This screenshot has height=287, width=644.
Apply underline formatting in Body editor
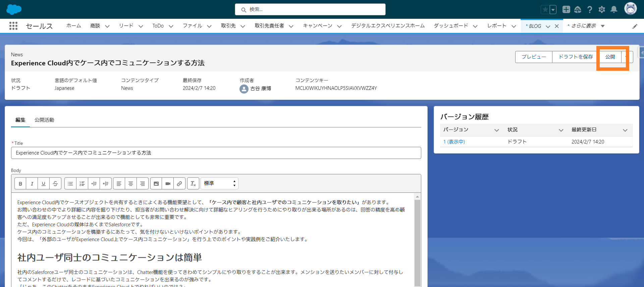(44, 183)
